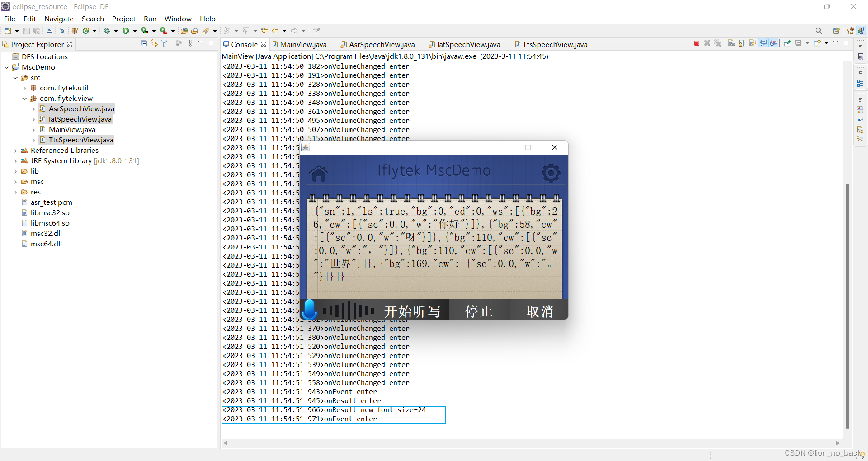Toggle the Project Explorer filter funnel
The width and height of the screenshot is (868, 461).
tap(164, 43)
